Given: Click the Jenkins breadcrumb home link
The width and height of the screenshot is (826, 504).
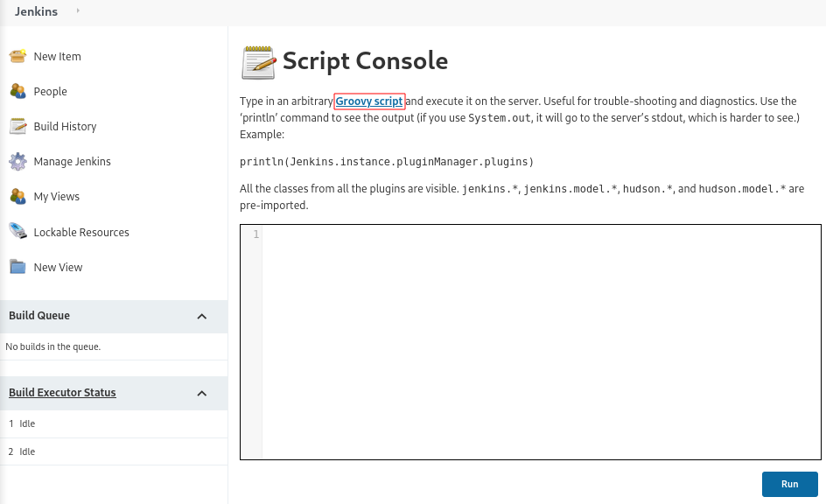Looking at the screenshot, I should (x=37, y=11).
